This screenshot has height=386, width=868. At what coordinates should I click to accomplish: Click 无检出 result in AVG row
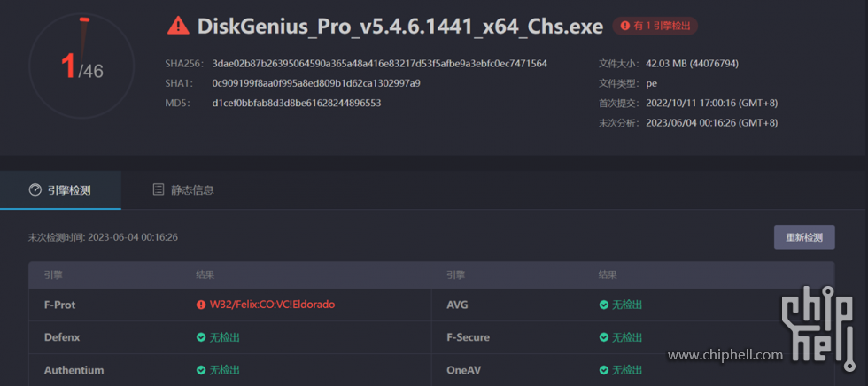coord(627,305)
